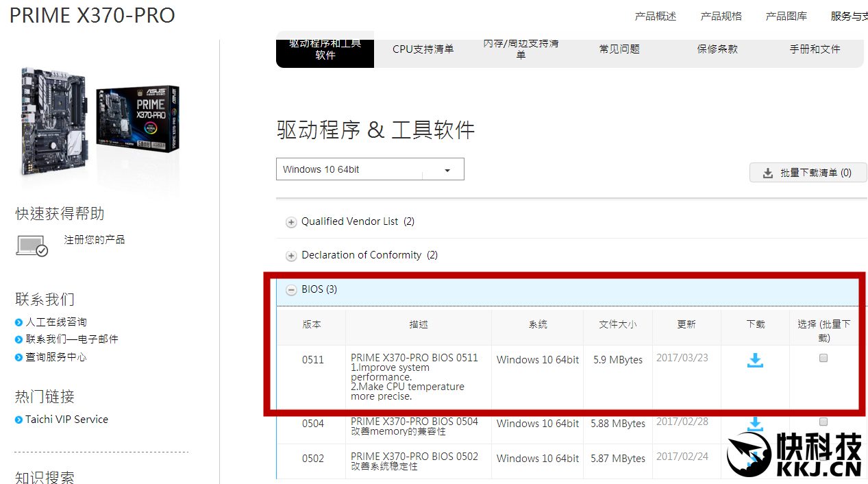Image resolution: width=868 pixels, height=484 pixels.
Task: Click version cell 0504
Action: (x=312, y=424)
